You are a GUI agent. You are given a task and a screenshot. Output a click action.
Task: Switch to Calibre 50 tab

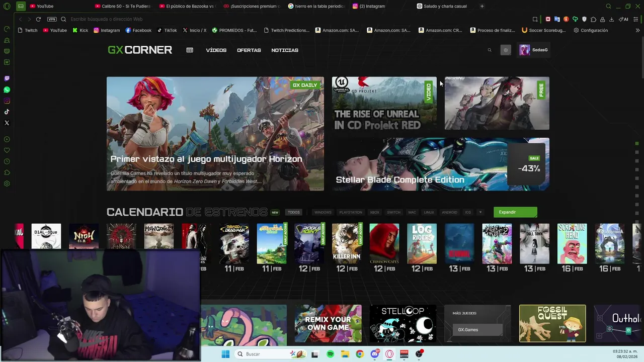123,6
